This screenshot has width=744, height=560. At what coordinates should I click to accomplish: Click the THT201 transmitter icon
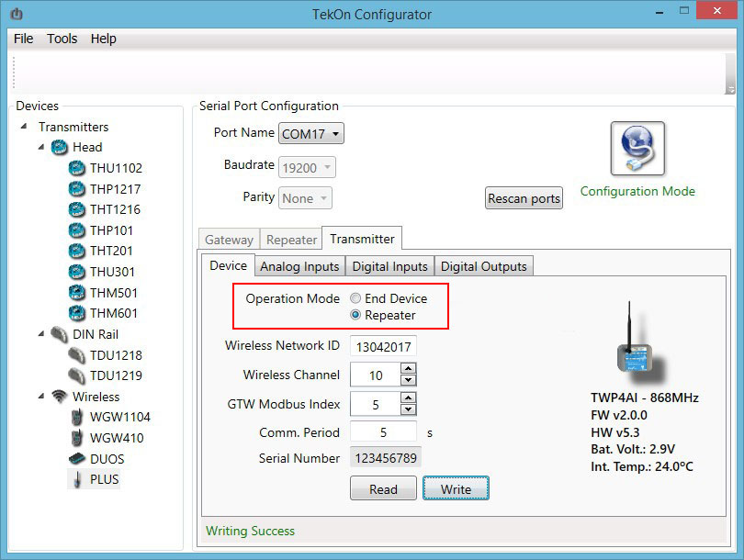point(76,251)
